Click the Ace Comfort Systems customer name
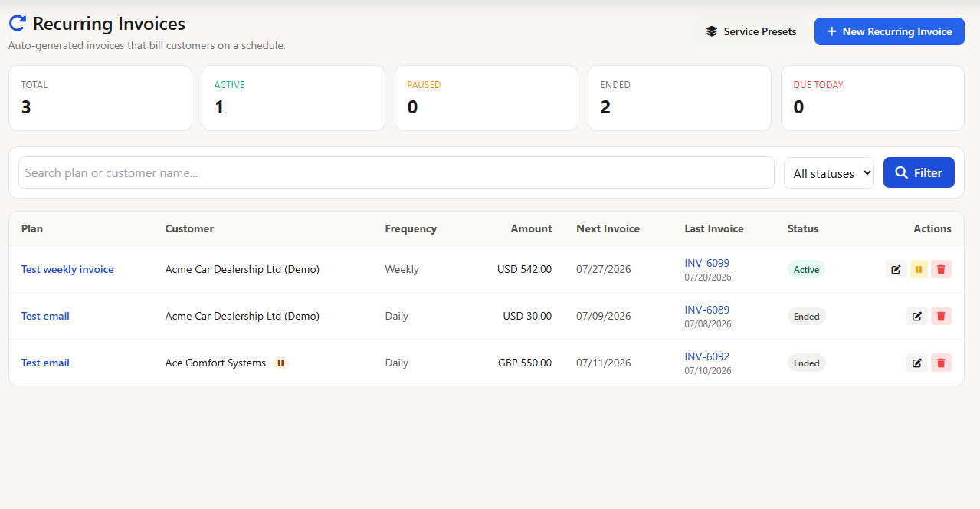 pyautogui.click(x=215, y=363)
